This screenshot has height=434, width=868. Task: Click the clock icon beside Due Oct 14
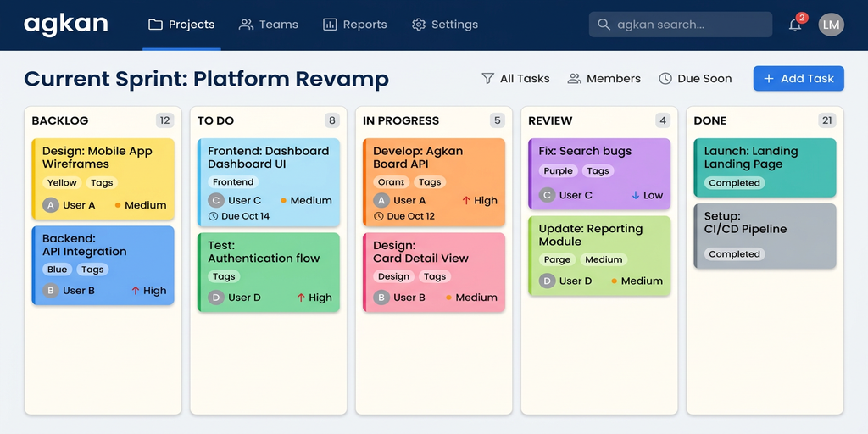tap(214, 216)
